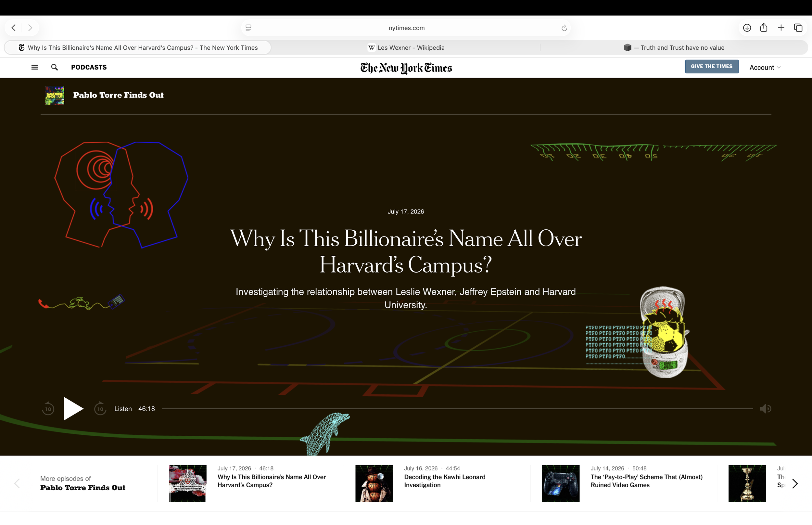The height and width of the screenshot is (525, 812).
Task: Click the Share icon in the toolbar
Action: tap(764, 28)
